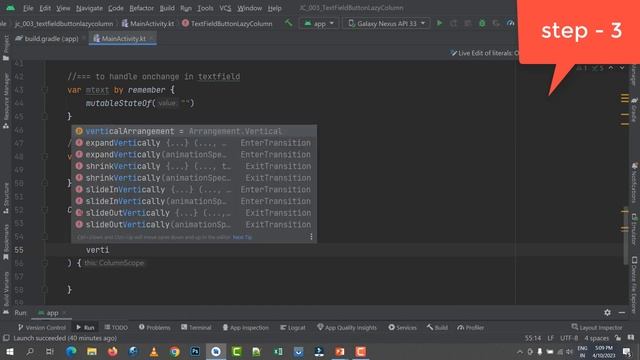Toggle Live Edit of literals
640x360 pixels.
[484, 53]
